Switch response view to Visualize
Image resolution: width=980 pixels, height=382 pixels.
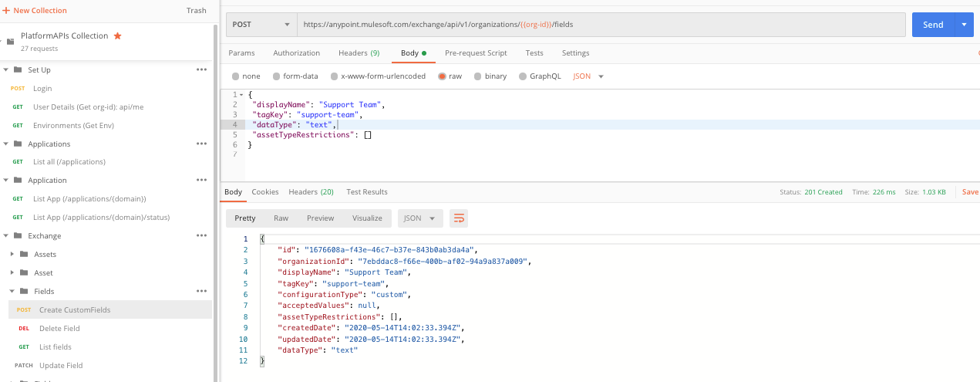(x=367, y=218)
